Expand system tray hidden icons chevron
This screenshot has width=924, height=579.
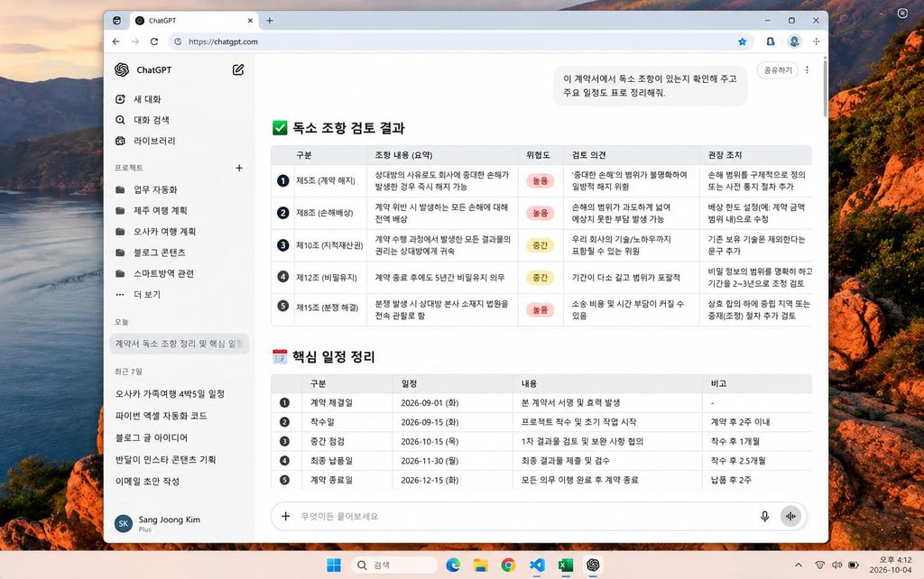798,565
